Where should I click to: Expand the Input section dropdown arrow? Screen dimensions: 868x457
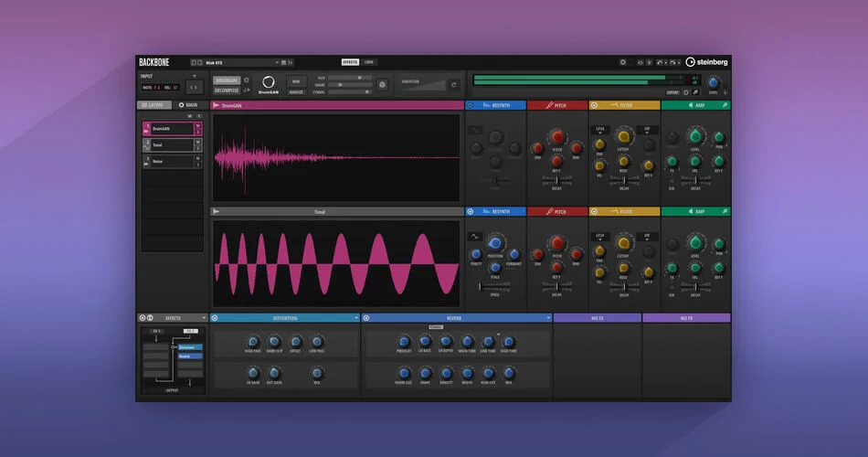click(x=195, y=76)
